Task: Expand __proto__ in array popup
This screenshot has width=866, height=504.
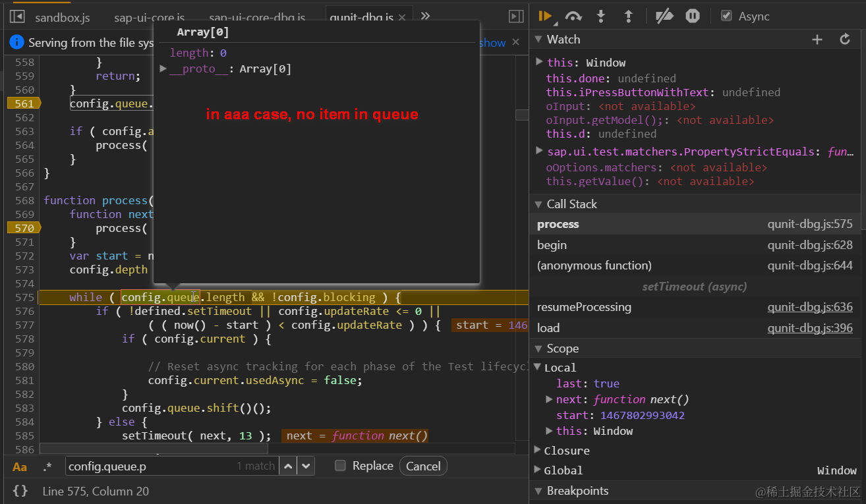Action: click(x=163, y=69)
